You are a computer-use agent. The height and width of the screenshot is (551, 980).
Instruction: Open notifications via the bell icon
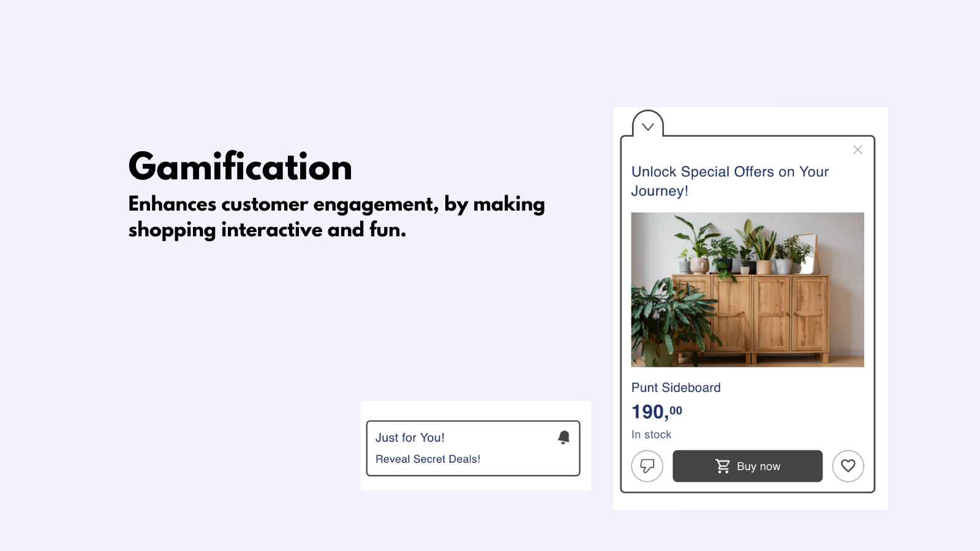563,436
